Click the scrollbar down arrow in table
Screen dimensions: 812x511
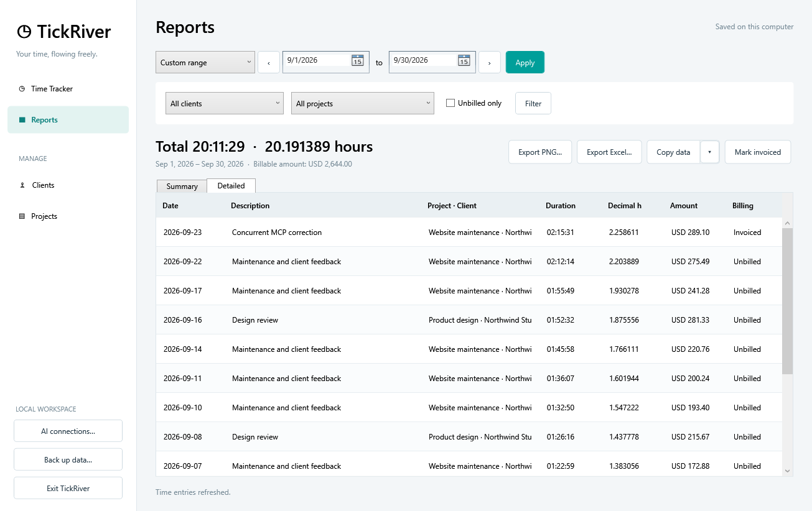click(x=788, y=471)
